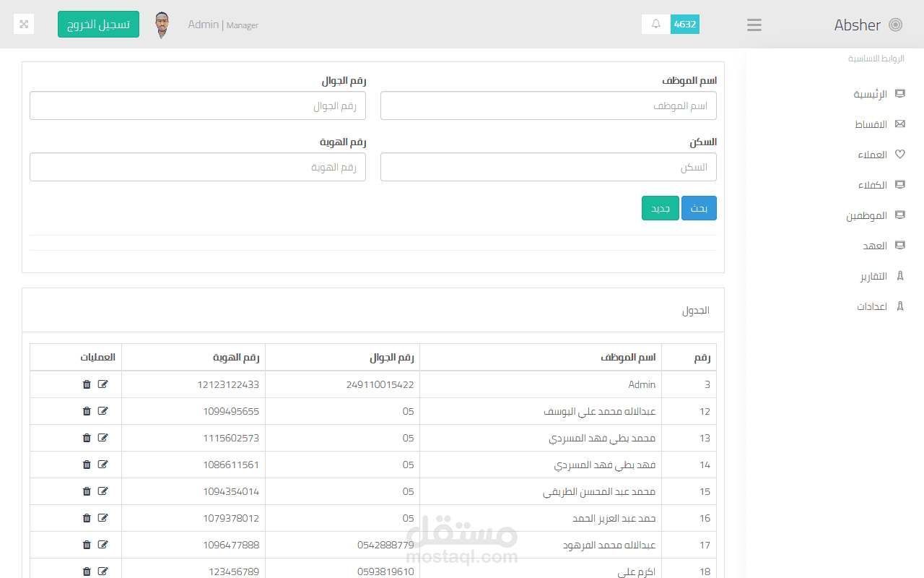The width and height of the screenshot is (924, 578).
Task: Click the جديد new button
Action: pos(661,208)
